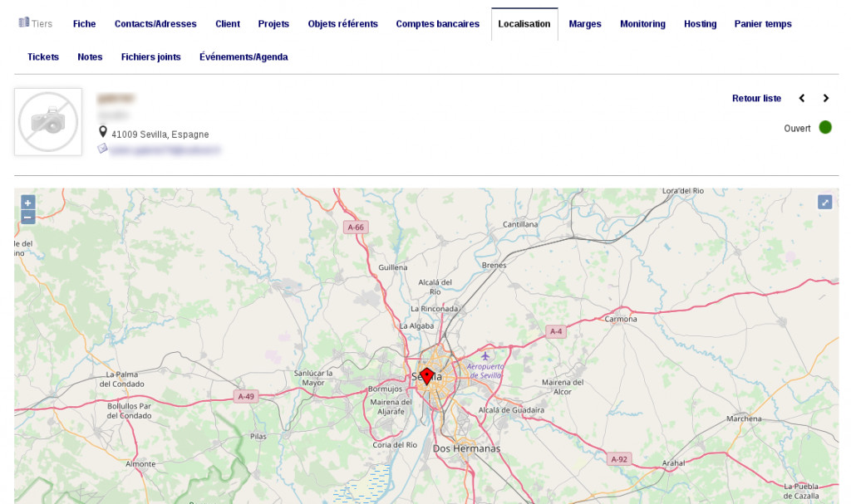
Task: Open the Hosting tab
Action: (x=700, y=24)
